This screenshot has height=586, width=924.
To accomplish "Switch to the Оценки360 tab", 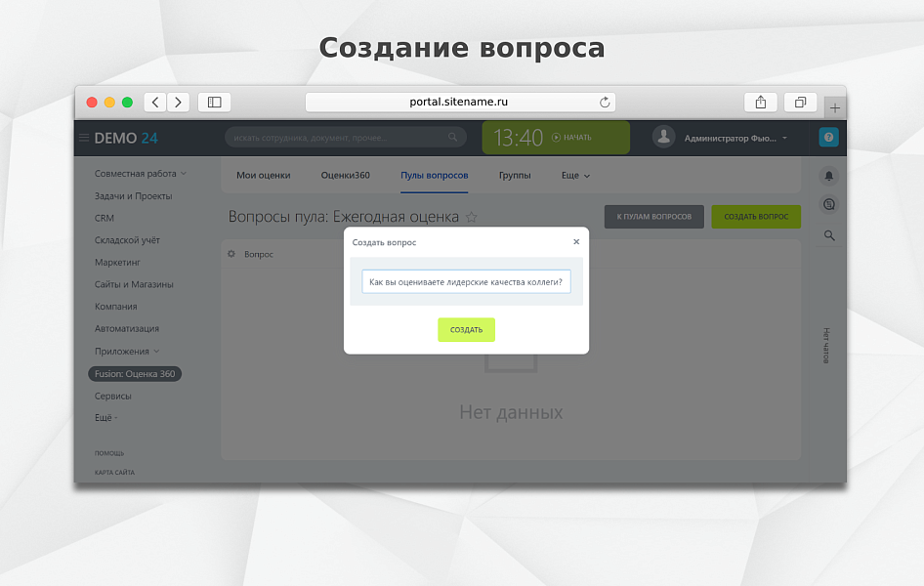I will tap(344, 176).
